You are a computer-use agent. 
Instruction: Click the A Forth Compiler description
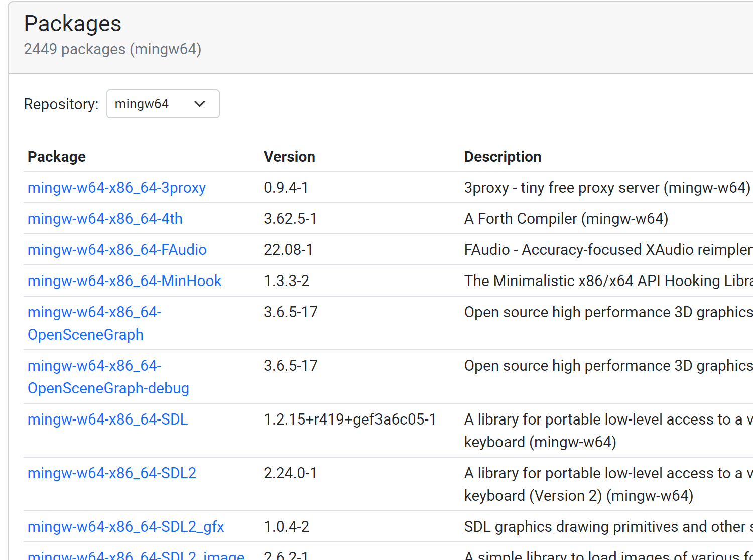[x=566, y=219]
